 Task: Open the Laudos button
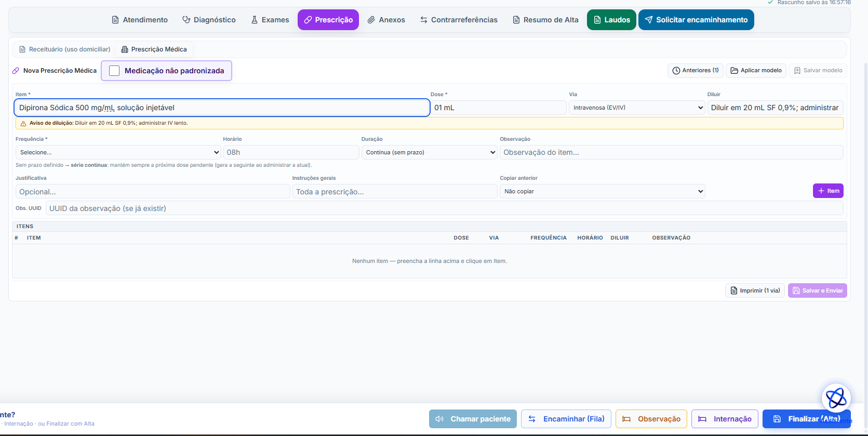[611, 20]
